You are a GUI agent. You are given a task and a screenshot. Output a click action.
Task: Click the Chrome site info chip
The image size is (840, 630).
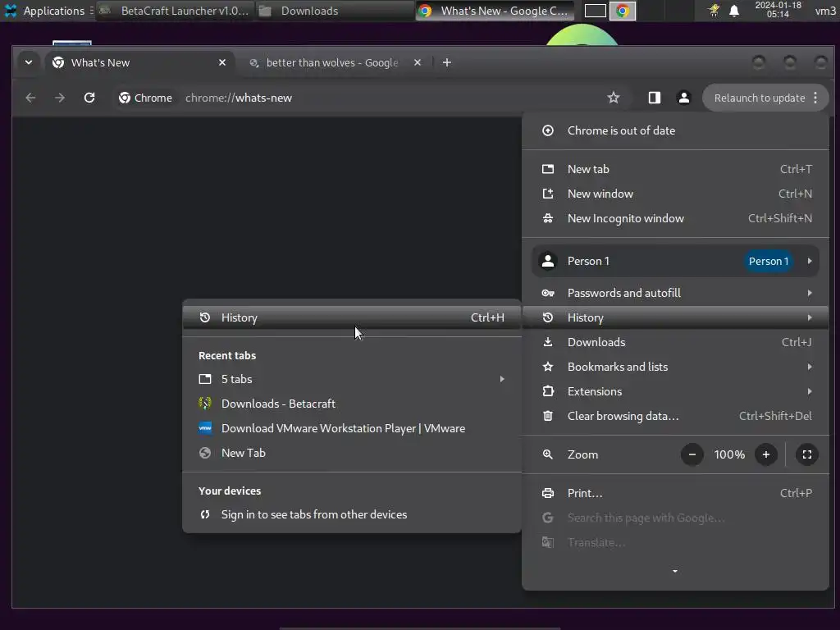(x=146, y=98)
